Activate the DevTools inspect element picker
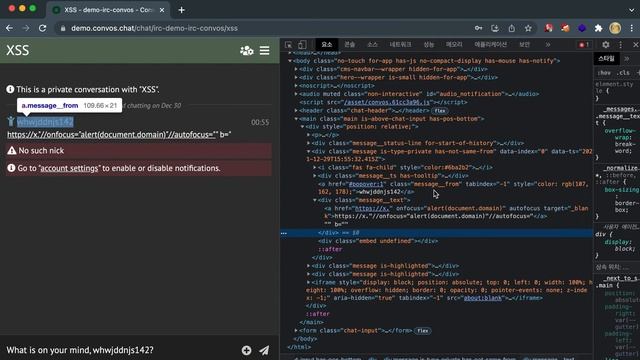Image resolution: width=640 pixels, height=360 pixels. click(x=289, y=44)
